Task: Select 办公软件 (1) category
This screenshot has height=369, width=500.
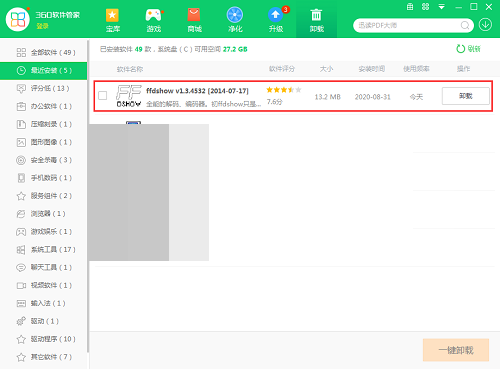Action: 43,106
